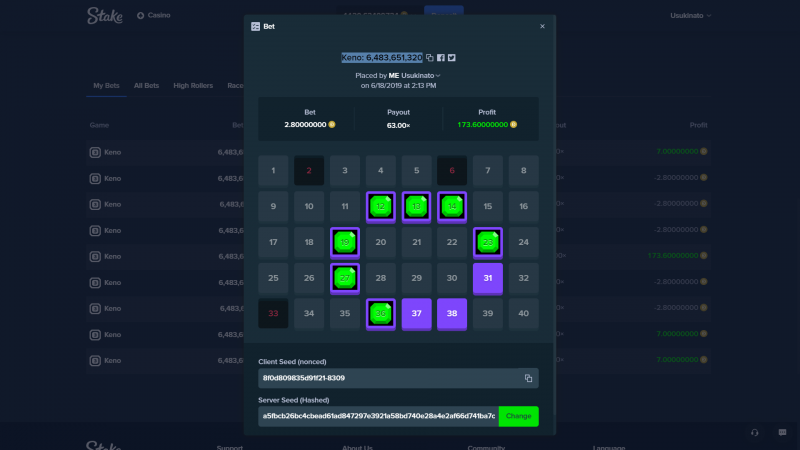Open Usukinato account menu in header

point(690,16)
